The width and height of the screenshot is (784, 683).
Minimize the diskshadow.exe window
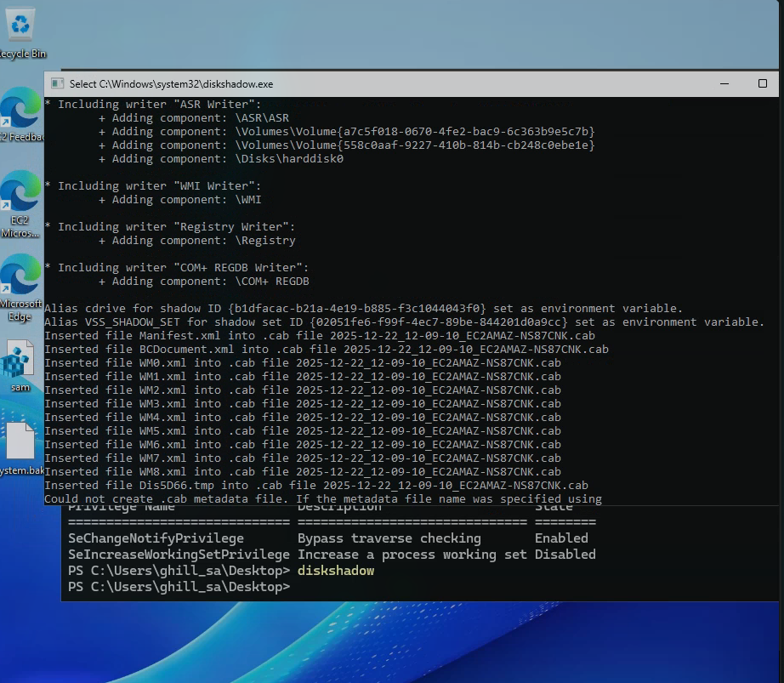click(724, 84)
